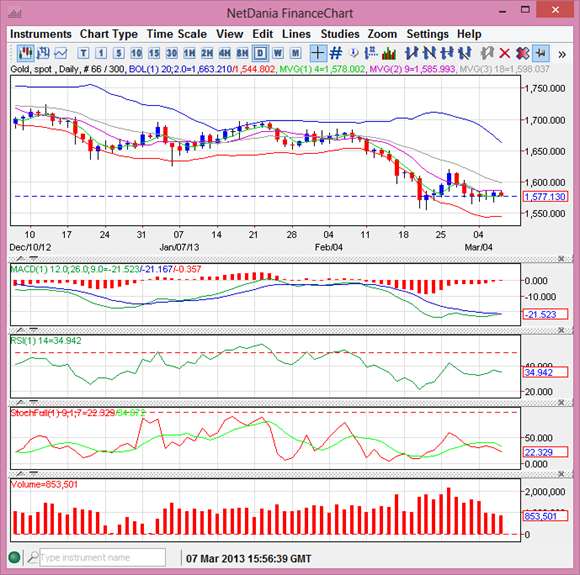Switch to Monthly M timeframe
The image size is (580, 575).
click(x=295, y=53)
